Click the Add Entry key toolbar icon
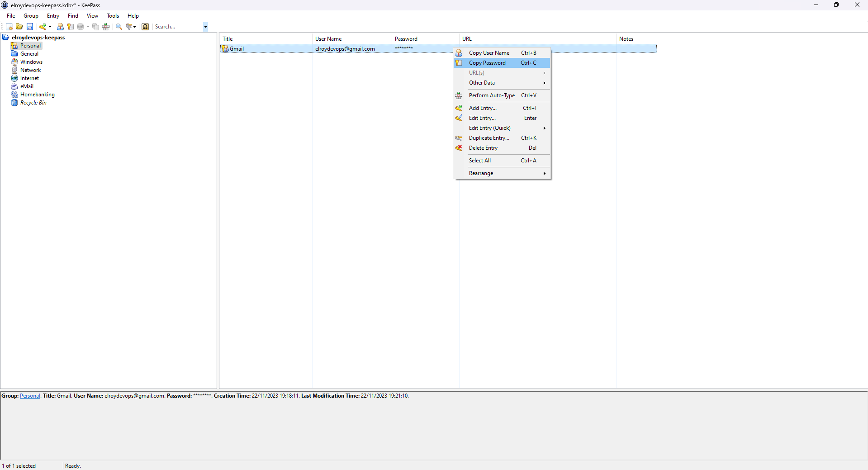Image resolution: width=868 pixels, height=470 pixels. click(43, 27)
